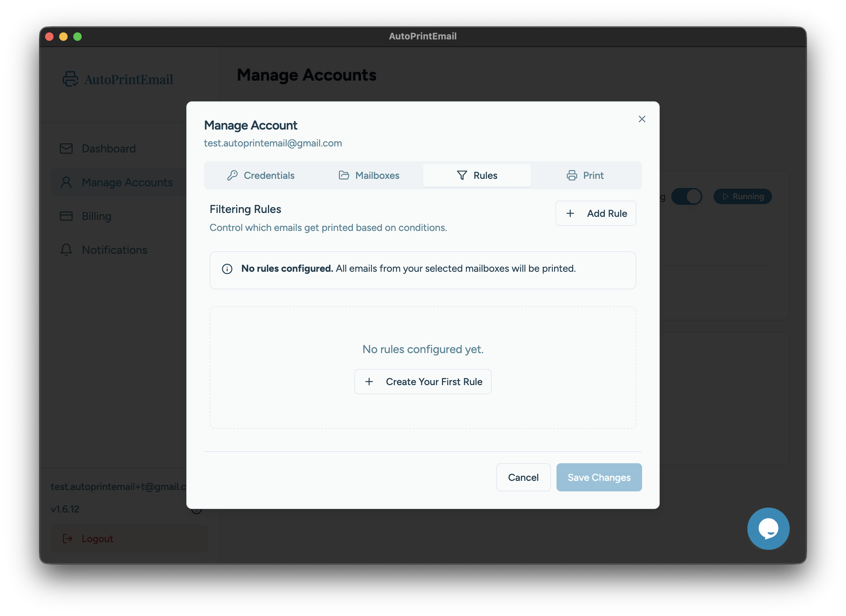Click the Save Changes button
The image size is (846, 616).
point(599,477)
